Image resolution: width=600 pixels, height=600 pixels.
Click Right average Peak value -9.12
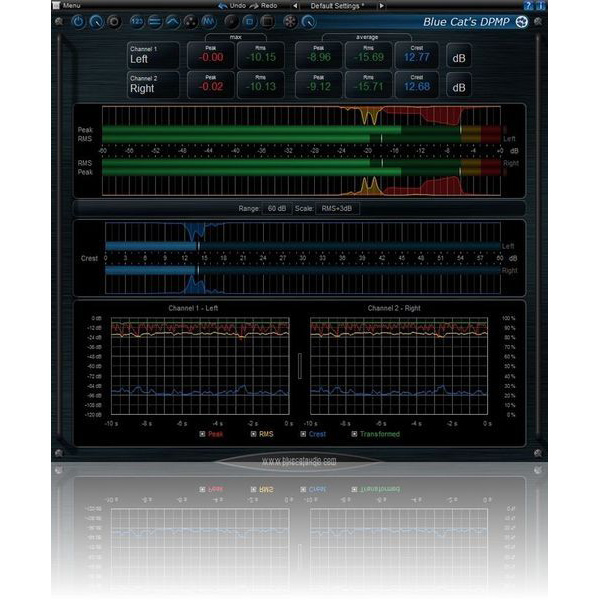pyautogui.click(x=319, y=85)
